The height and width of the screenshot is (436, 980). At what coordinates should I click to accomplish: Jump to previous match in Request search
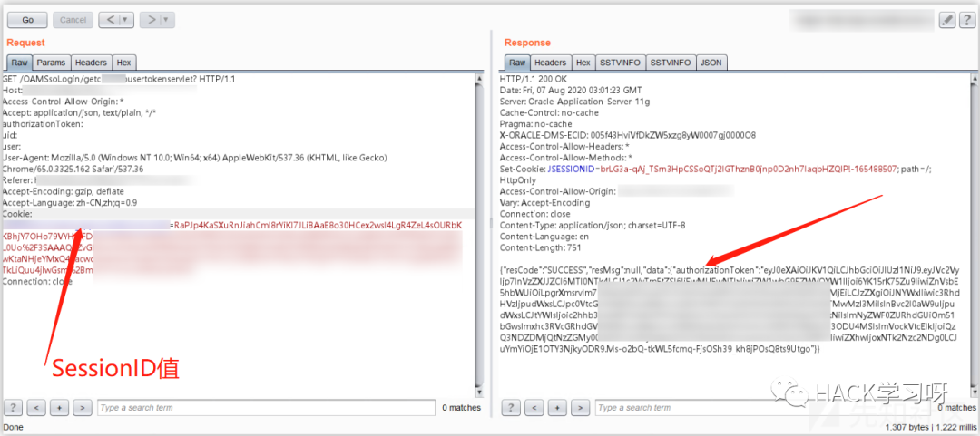(35, 408)
